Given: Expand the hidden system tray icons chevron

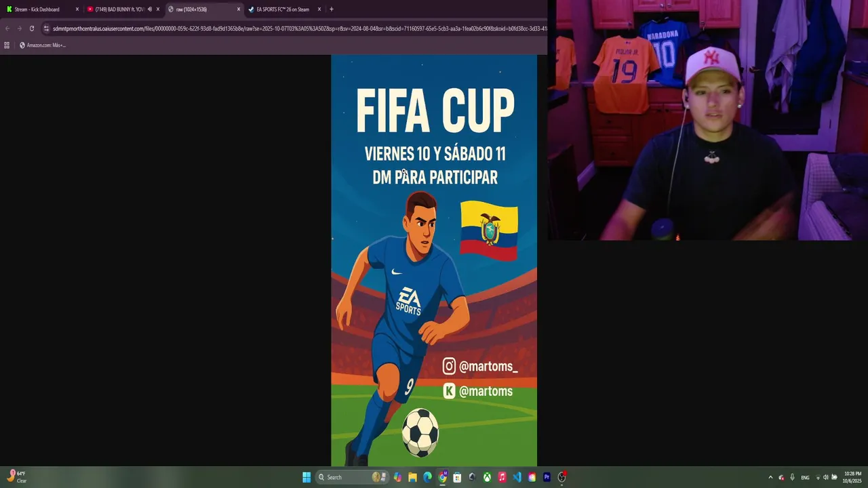Looking at the screenshot, I should pyautogui.click(x=770, y=477).
